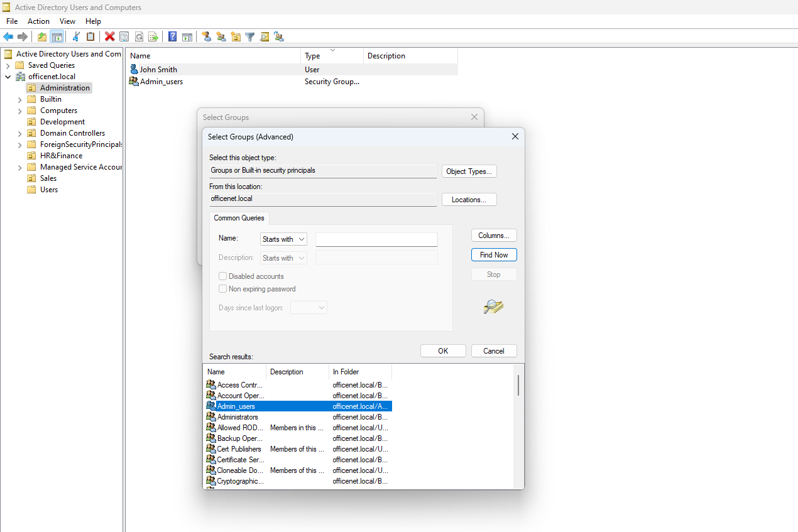
Task: Click the Find Now button
Action: (494, 255)
